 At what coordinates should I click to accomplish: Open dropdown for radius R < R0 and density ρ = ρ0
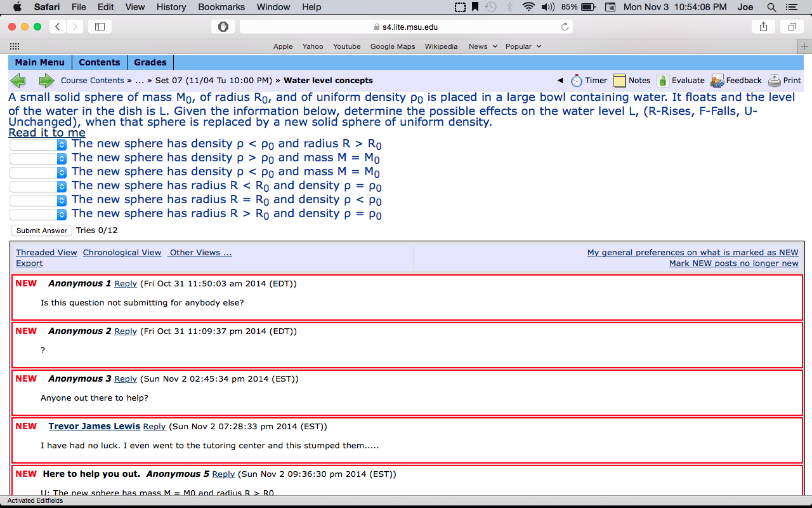click(x=38, y=187)
